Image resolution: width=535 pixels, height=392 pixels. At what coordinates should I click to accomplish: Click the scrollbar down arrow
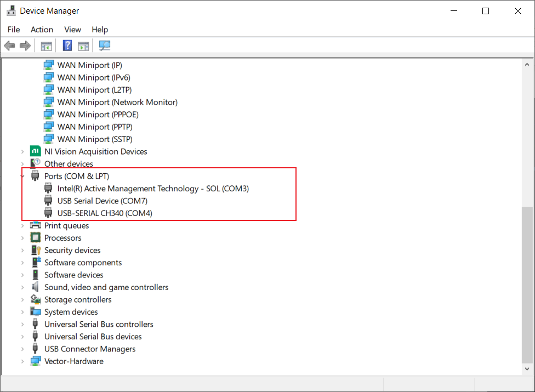click(527, 369)
